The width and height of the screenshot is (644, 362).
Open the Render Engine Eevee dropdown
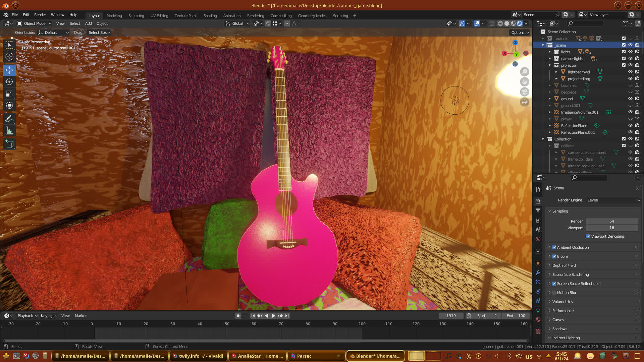coord(613,200)
